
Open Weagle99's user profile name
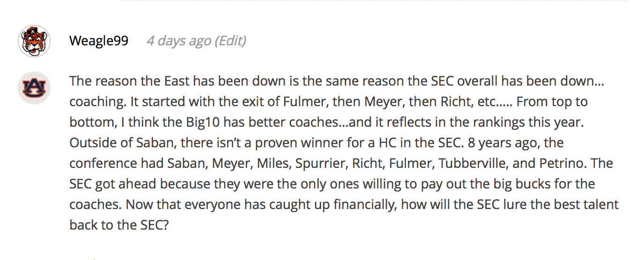pyautogui.click(x=99, y=41)
